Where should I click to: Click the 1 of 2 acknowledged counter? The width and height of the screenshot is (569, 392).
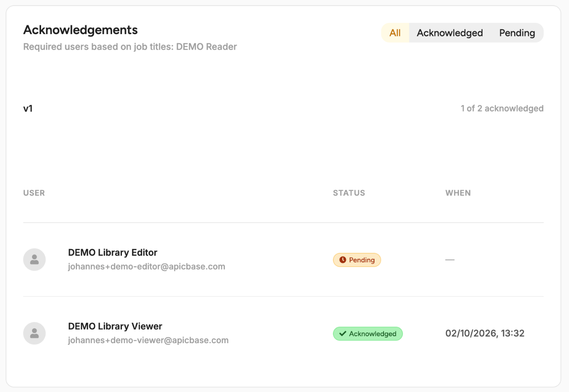coord(502,108)
